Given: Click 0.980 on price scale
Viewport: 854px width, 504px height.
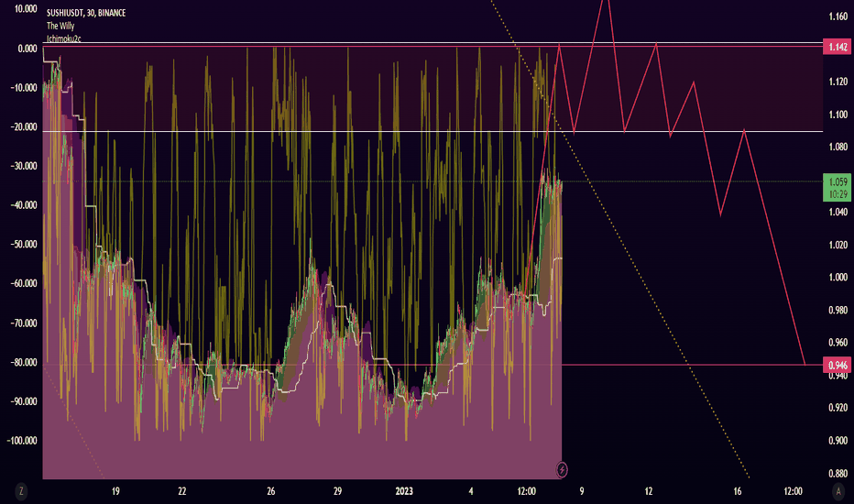Looking at the screenshot, I should pyautogui.click(x=838, y=310).
